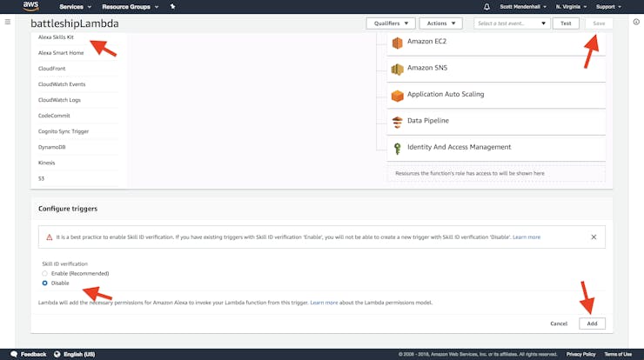
Task: Click the Data Pipeline icon
Action: click(397, 122)
